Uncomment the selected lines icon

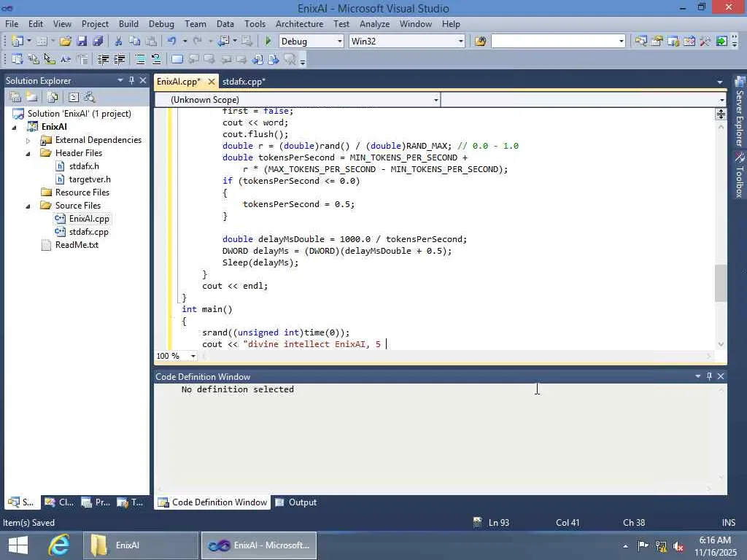156,60
